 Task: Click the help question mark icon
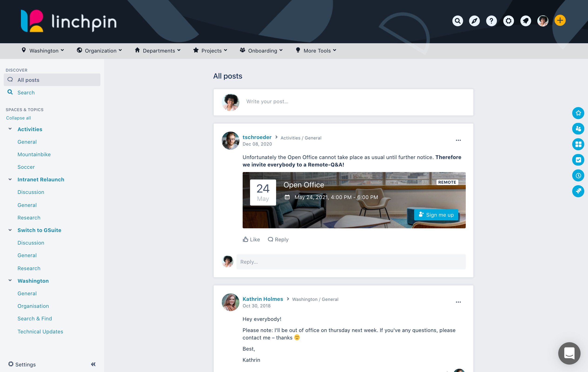[491, 21]
